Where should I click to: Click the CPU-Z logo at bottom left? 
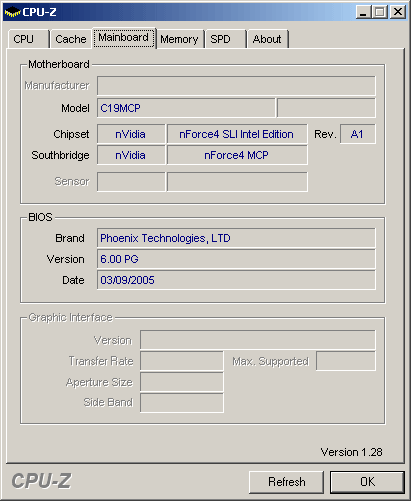click(42, 481)
